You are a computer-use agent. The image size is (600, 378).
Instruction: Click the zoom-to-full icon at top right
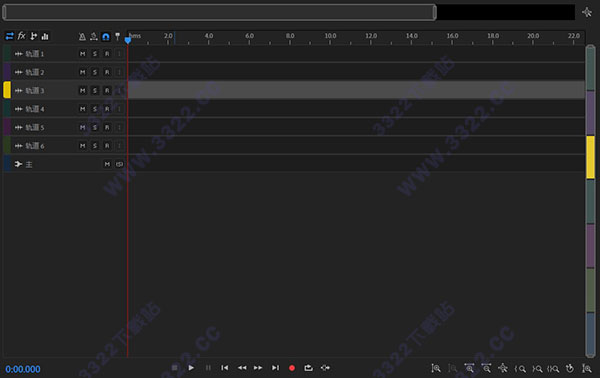point(587,12)
